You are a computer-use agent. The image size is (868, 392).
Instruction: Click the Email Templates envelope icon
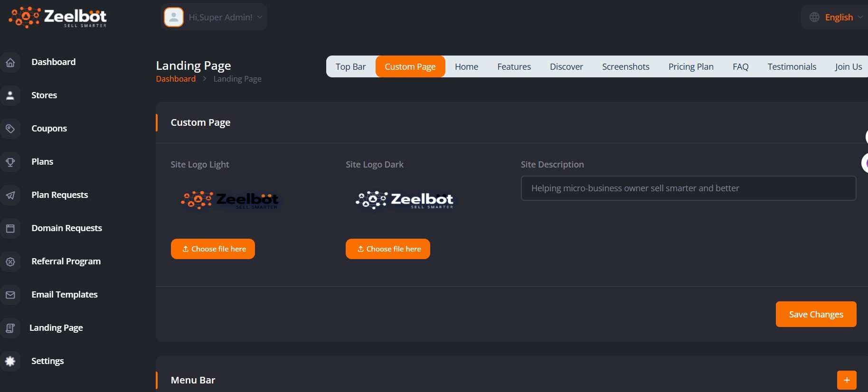(x=10, y=295)
